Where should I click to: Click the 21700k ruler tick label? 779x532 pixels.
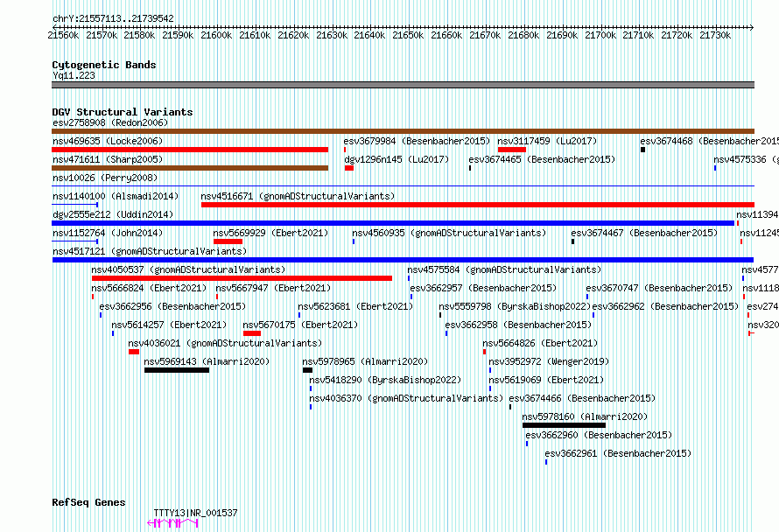(600, 35)
